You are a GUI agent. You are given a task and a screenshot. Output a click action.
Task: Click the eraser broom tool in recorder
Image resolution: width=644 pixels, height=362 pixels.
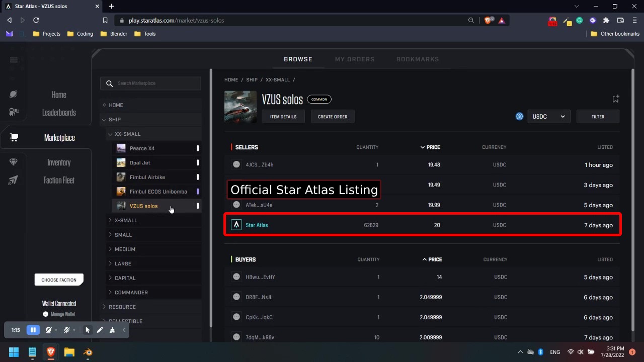[x=112, y=330]
